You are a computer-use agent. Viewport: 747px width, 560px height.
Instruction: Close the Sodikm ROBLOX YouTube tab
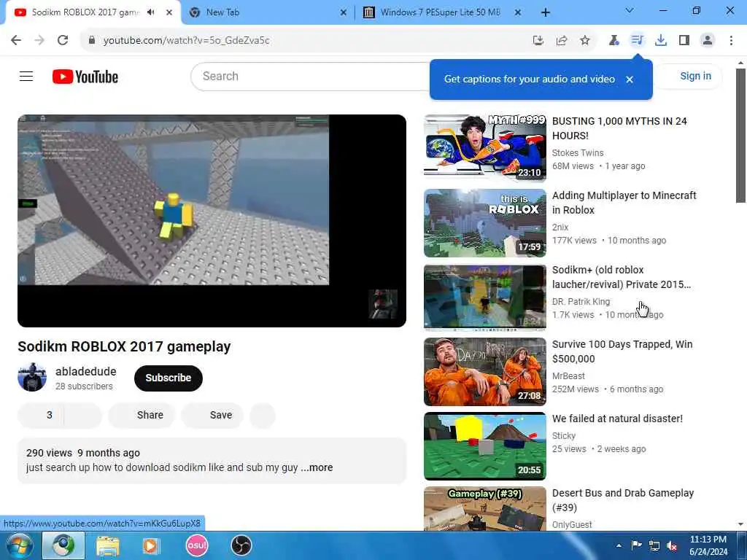[x=169, y=13]
